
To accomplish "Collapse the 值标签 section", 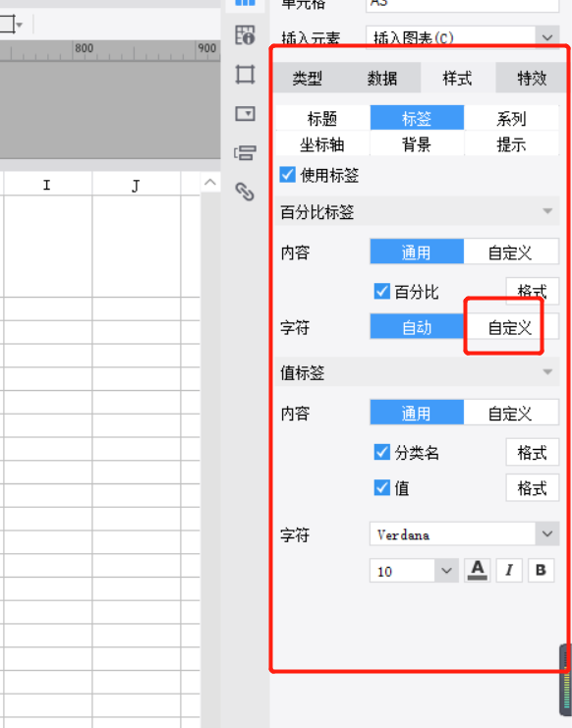I will tap(547, 372).
